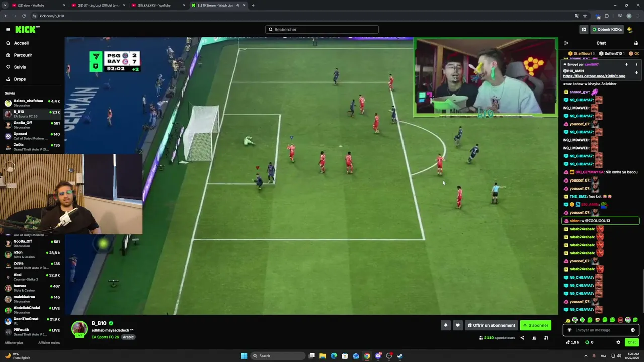
Task: Click the report icon below the video
Action: [x=534, y=338]
